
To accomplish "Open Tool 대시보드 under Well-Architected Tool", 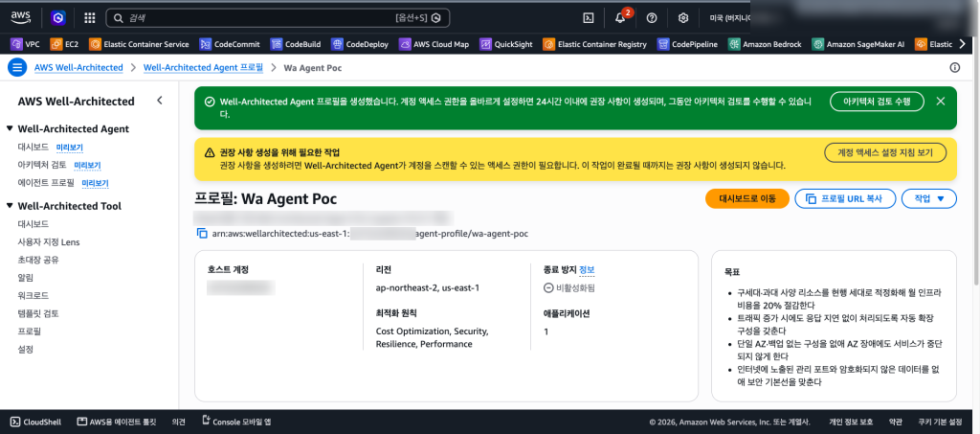I will (x=33, y=224).
